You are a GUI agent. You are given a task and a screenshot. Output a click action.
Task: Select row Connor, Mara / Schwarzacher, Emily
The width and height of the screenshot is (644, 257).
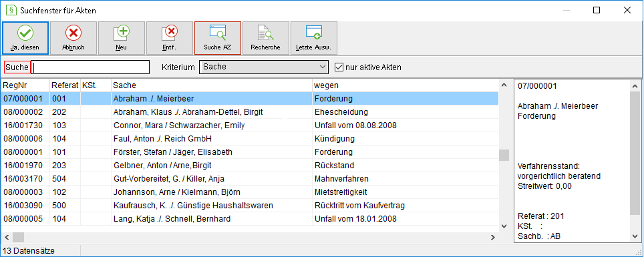tap(250, 125)
